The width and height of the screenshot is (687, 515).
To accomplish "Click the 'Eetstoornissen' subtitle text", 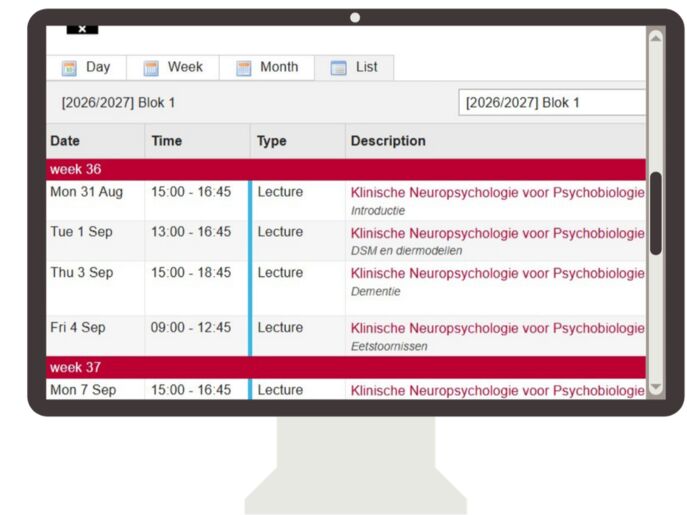I will coord(389,346).
